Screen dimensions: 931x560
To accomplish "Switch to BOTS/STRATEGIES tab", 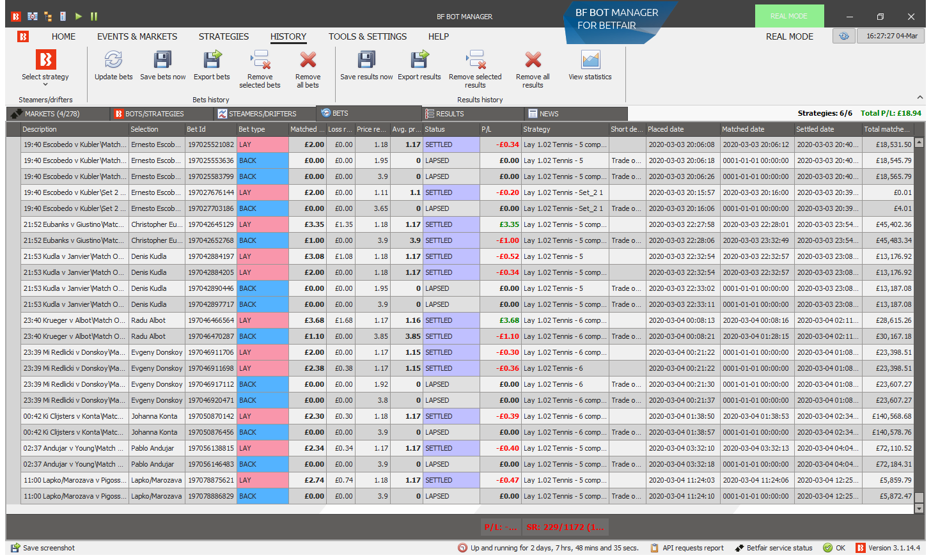I will point(162,114).
